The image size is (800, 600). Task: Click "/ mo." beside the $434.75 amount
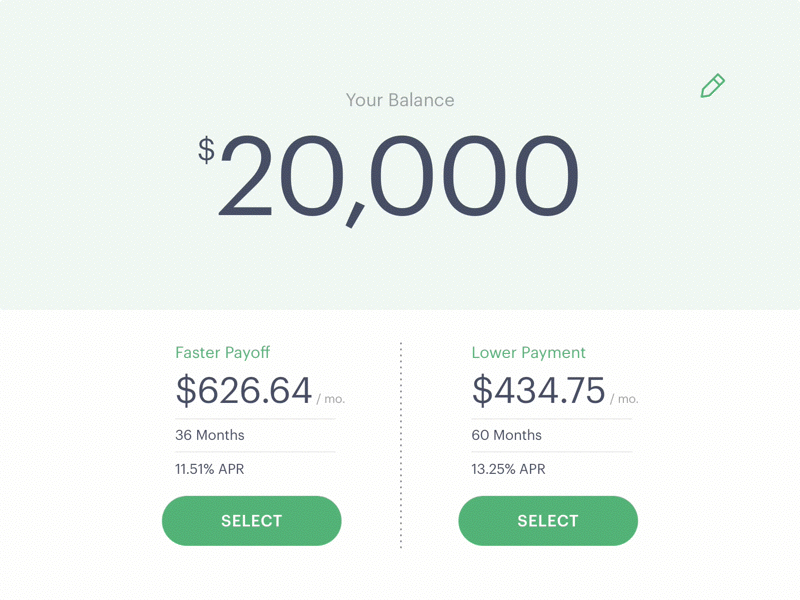click(x=624, y=399)
